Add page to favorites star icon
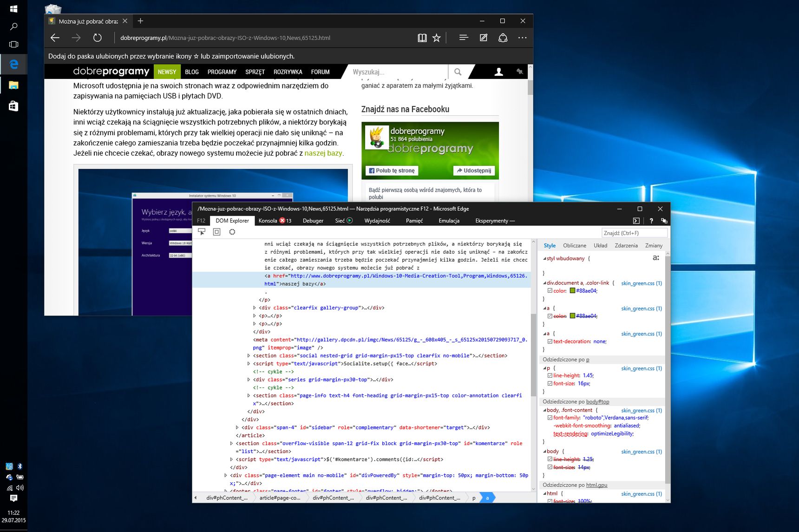This screenshot has height=532, width=799. click(x=436, y=38)
